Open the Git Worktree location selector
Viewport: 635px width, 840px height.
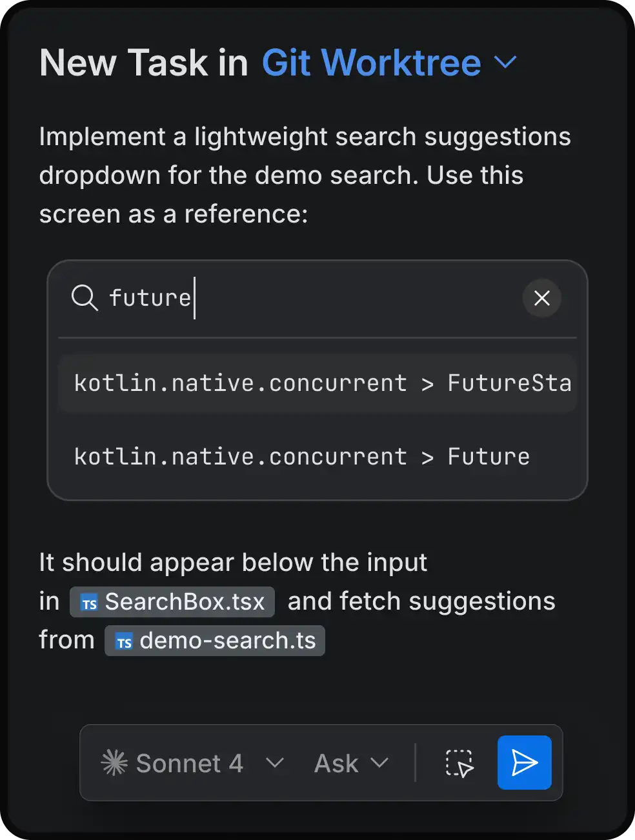pos(371,63)
